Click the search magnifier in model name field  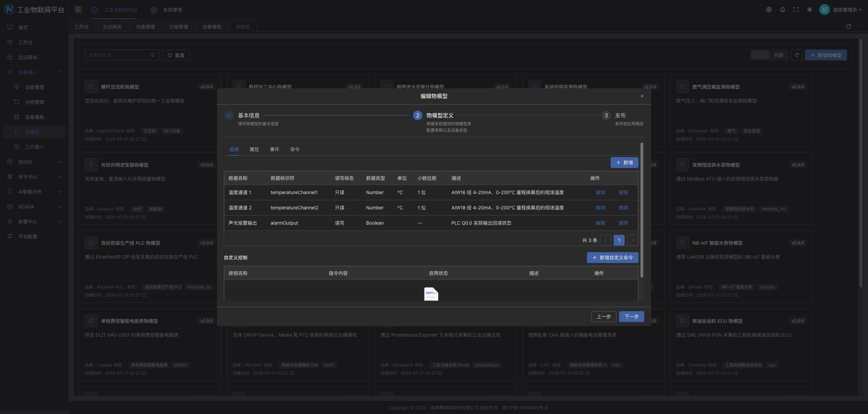click(x=153, y=55)
